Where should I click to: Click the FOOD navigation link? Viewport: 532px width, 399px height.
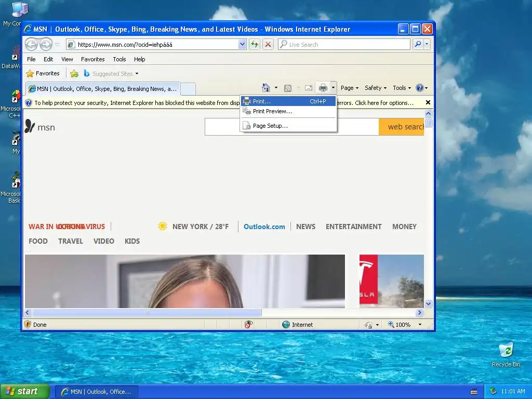coord(38,241)
